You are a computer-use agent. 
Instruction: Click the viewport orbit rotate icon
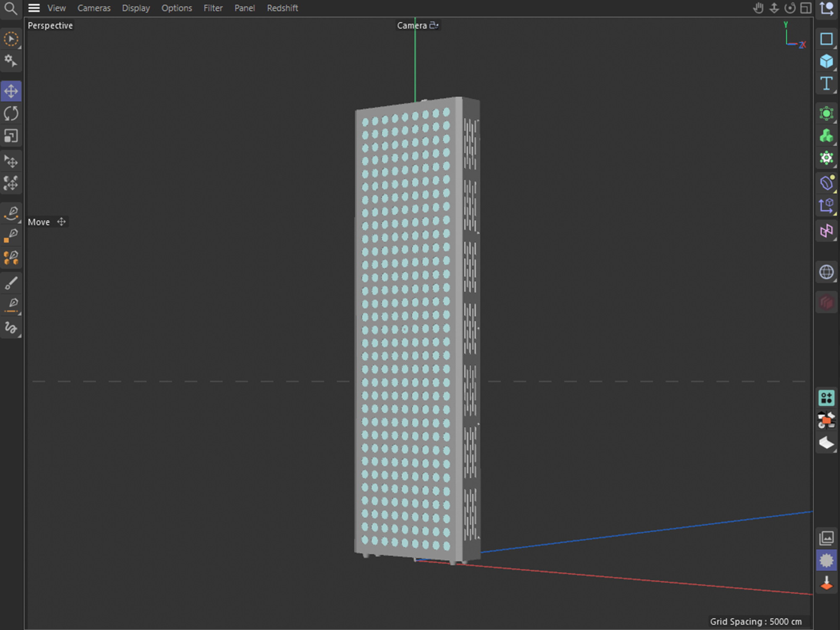click(x=790, y=8)
